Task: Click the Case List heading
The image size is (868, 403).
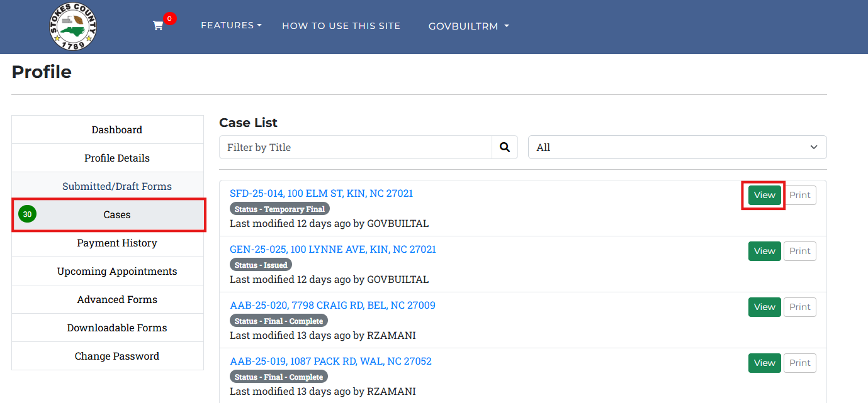Action: tap(248, 123)
